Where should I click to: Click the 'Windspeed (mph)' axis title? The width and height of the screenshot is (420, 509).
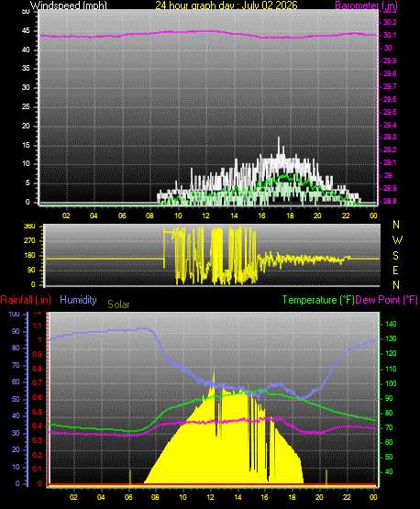[69, 5]
